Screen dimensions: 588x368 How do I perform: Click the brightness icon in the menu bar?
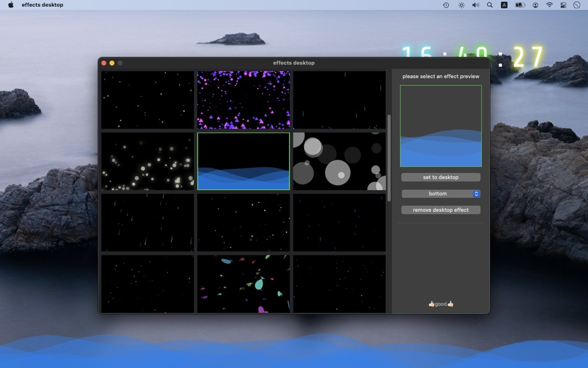click(x=461, y=5)
